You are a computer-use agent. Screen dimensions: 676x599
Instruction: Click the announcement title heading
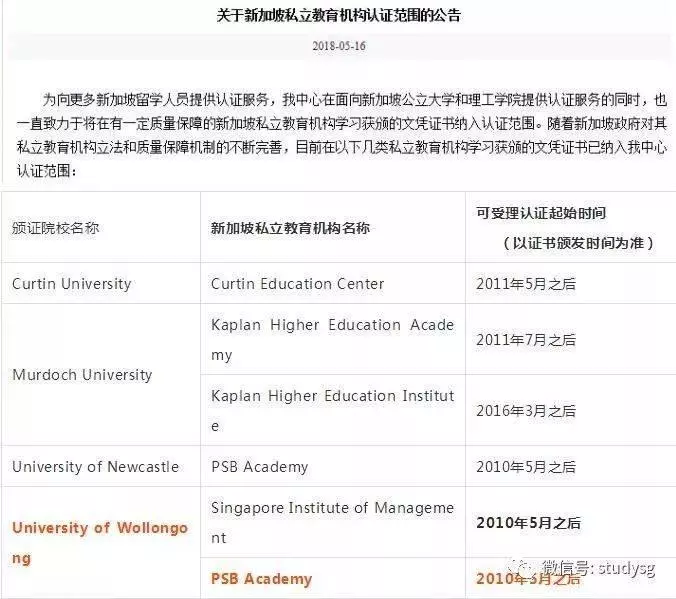pos(339,16)
